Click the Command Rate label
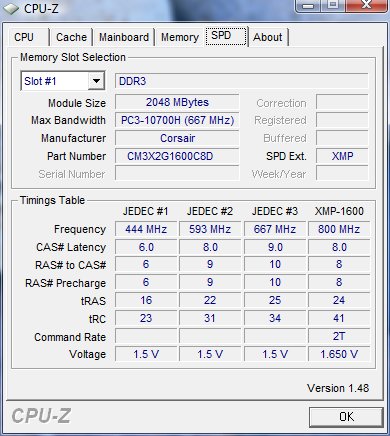The image size is (390, 436). 70,337
